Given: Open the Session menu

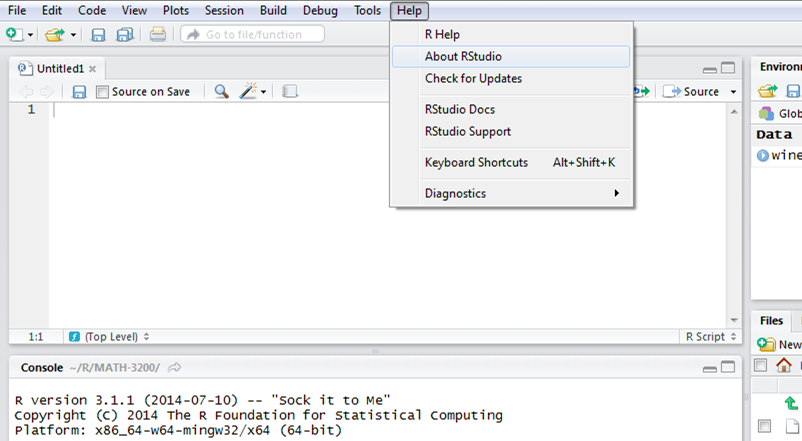Looking at the screenshot, I should 224,10.
